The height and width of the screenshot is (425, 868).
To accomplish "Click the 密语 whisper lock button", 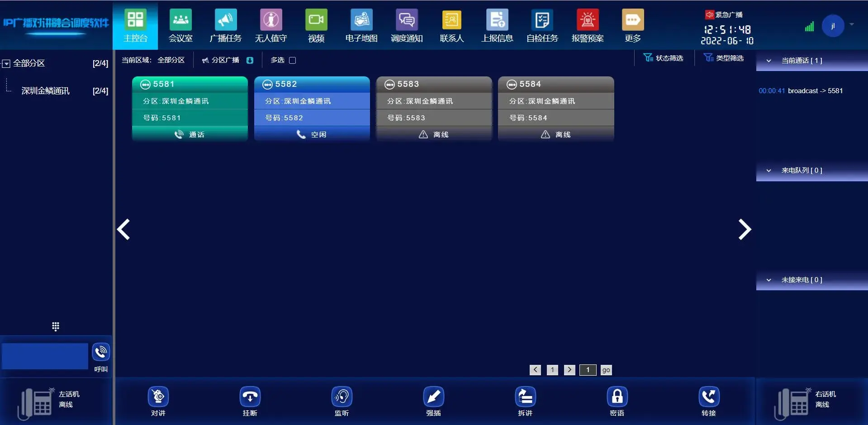I will 617,401.
